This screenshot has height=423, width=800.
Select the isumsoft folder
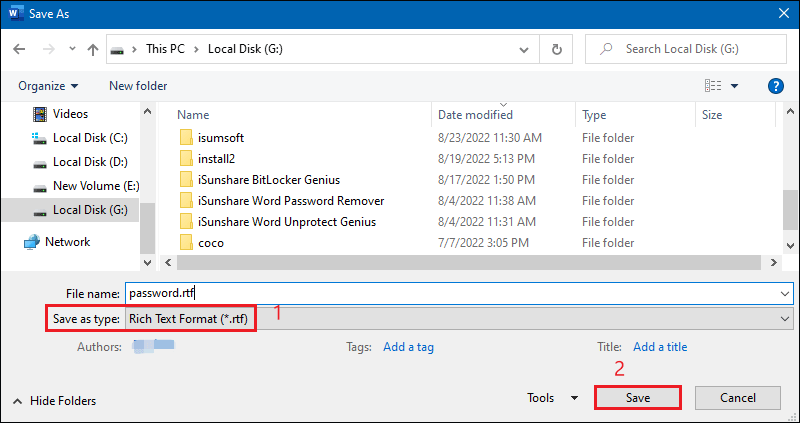pos(221,138)
